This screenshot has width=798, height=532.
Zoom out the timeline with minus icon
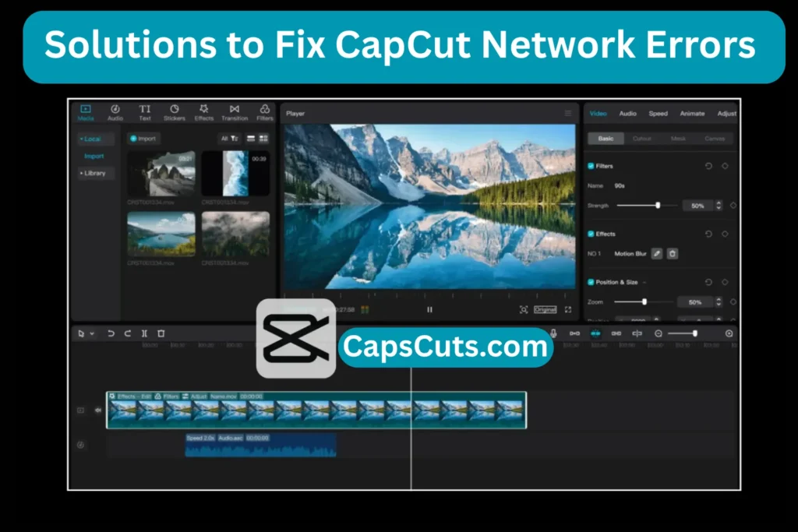click(658, 333)
